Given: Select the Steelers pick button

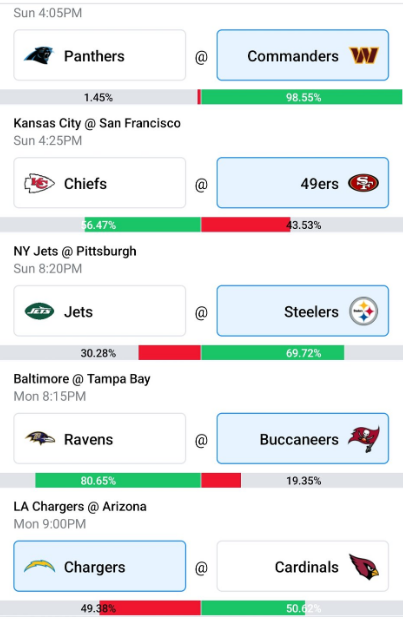Looking at the screenshot, I should pyautogui.click(x=303, y=311).
